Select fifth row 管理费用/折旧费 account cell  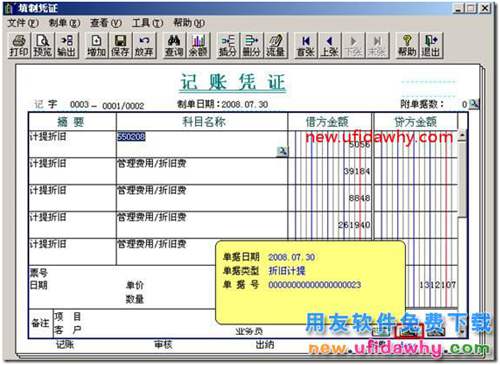click(x=202, y=252)
